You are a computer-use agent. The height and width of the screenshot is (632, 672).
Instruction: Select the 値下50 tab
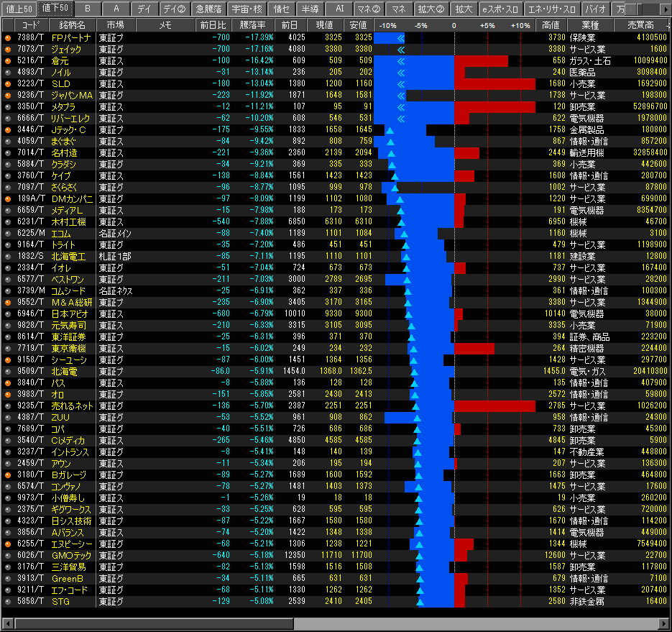[x=55, y=8]
